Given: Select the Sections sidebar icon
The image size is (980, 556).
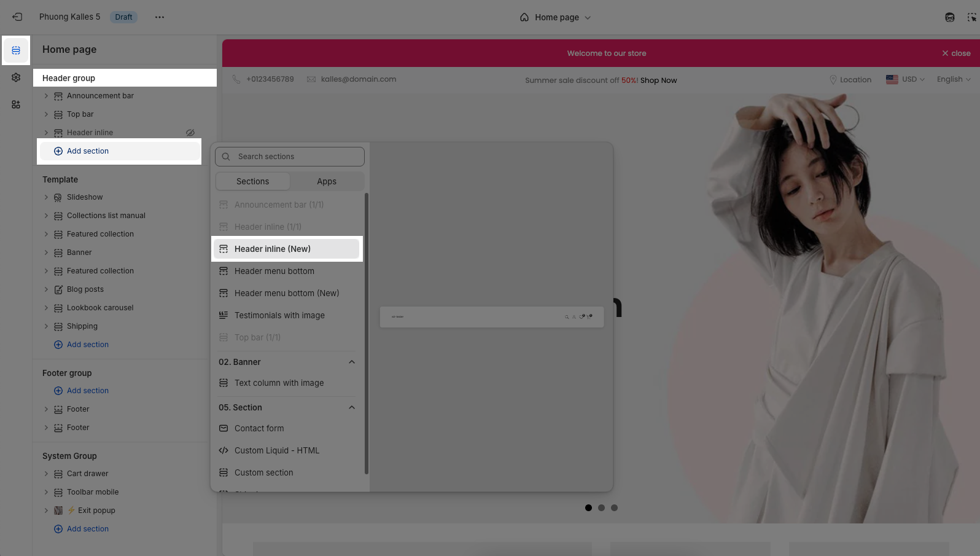Looking at the screenshot, I should point(16,50).
